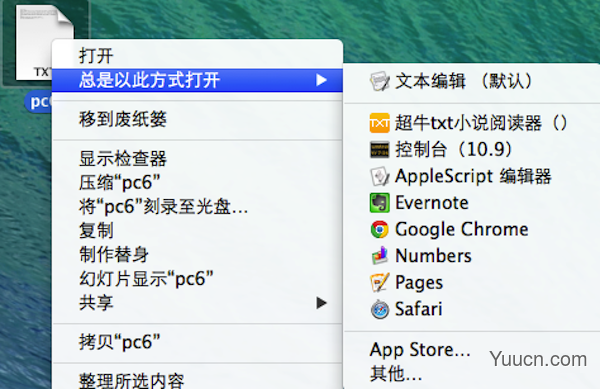Click the Google Chrome icon
Screen dimensions: 600x389
[x=380, y=229]
